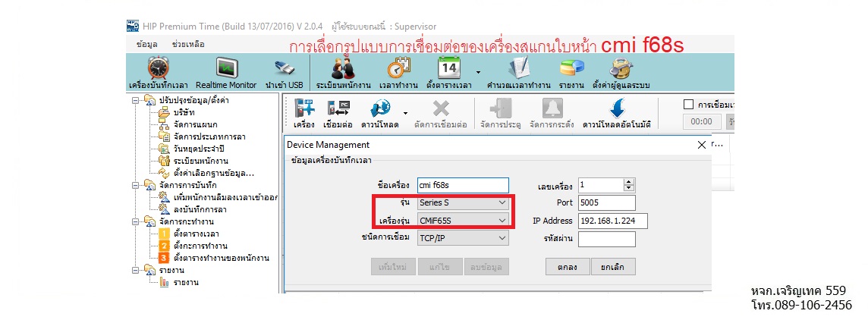Collapse ปรับปรุงข้อมูล/ตั้งค่า tree node

click(x=135, y=101)
